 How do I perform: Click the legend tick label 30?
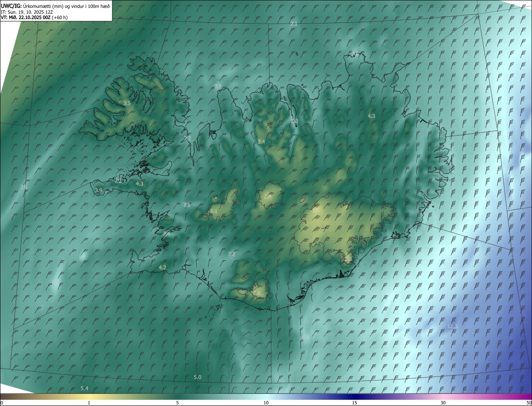(443, 403)
